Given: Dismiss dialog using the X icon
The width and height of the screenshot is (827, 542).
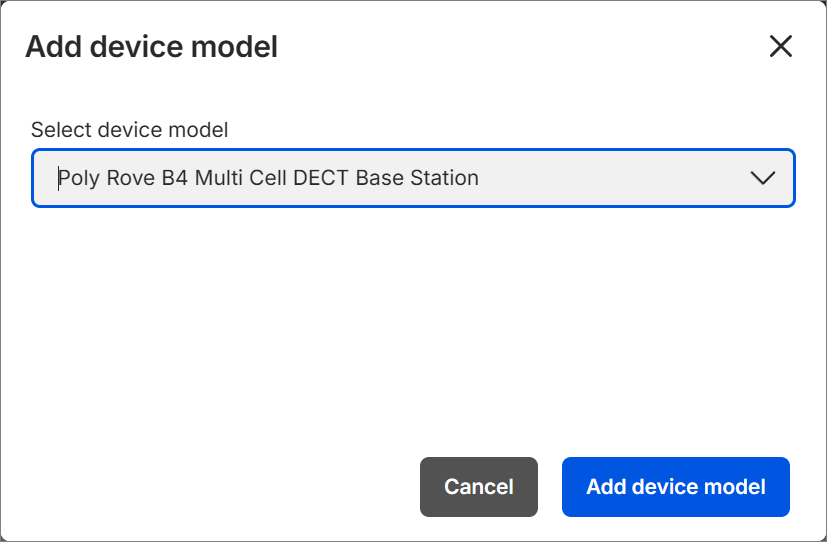Looking at the screenshot, I should pos(780,46).
